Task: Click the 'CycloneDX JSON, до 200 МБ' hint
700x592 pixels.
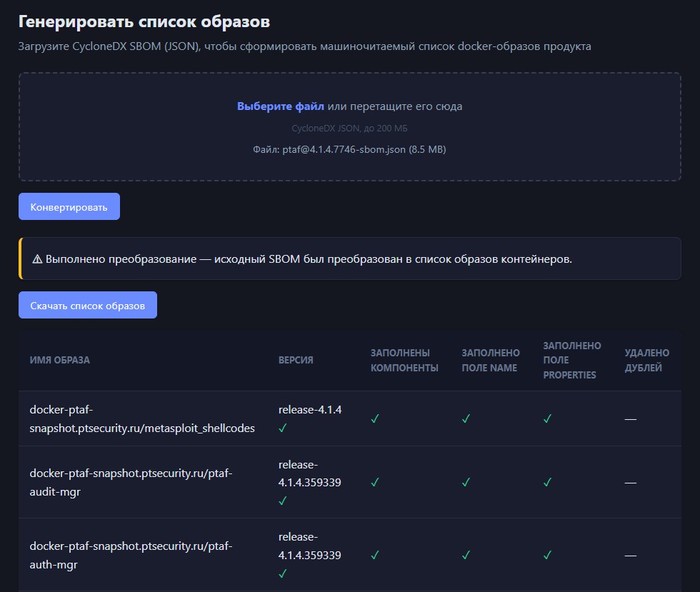Action: (x=349, y=128)
